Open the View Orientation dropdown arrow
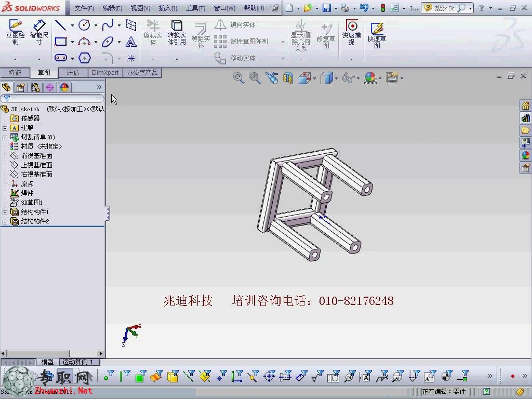This screenshot has height=399, width=532. (x=314, y=79)
